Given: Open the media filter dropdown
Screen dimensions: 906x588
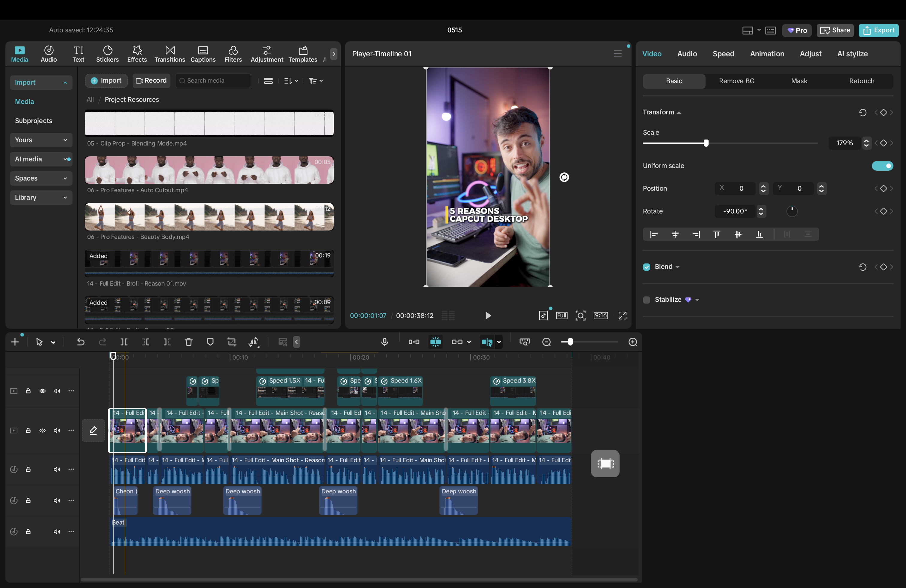Looking at the screenshot, I should (315, 81).
